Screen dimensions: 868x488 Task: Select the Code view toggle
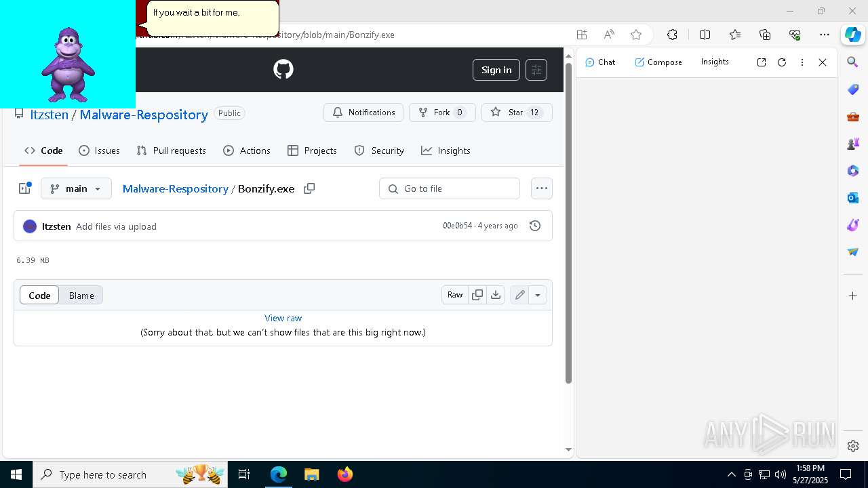coord(39,296)
